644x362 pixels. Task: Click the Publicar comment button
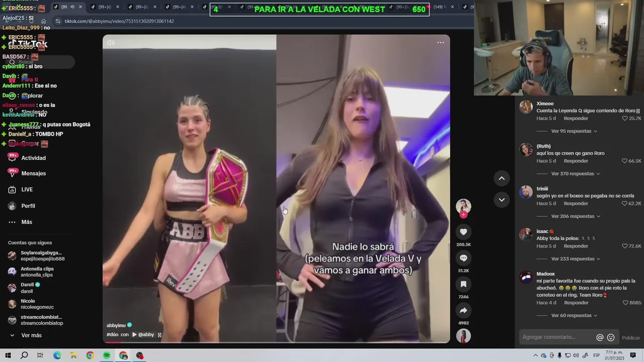631,338
